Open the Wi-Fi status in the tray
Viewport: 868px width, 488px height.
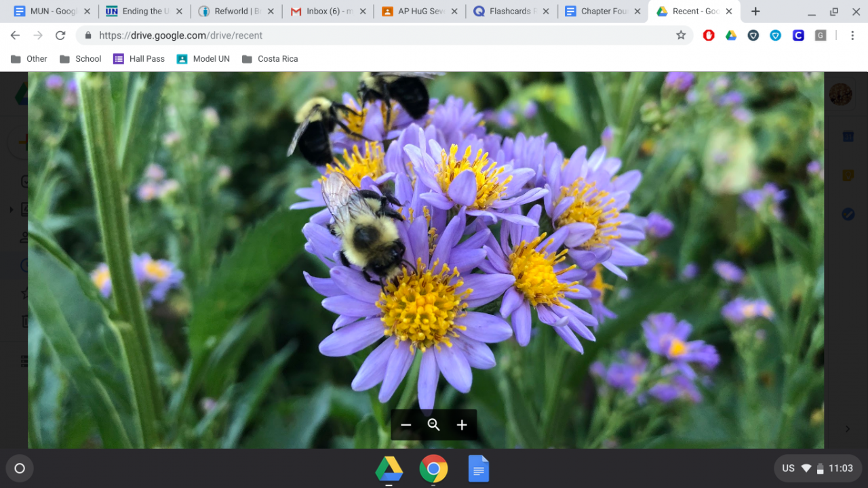click(x=806, y=468)
